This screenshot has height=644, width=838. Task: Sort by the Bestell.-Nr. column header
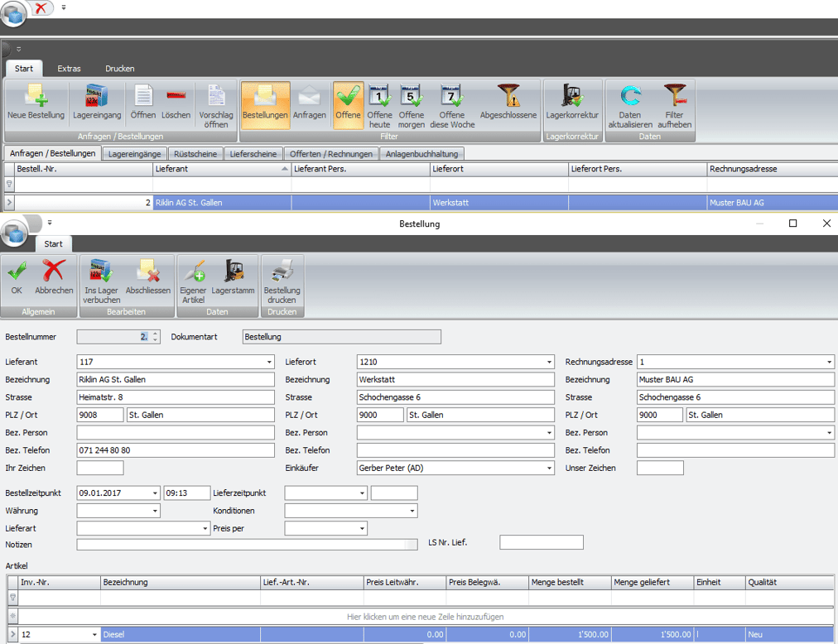[x=84, y=169]
